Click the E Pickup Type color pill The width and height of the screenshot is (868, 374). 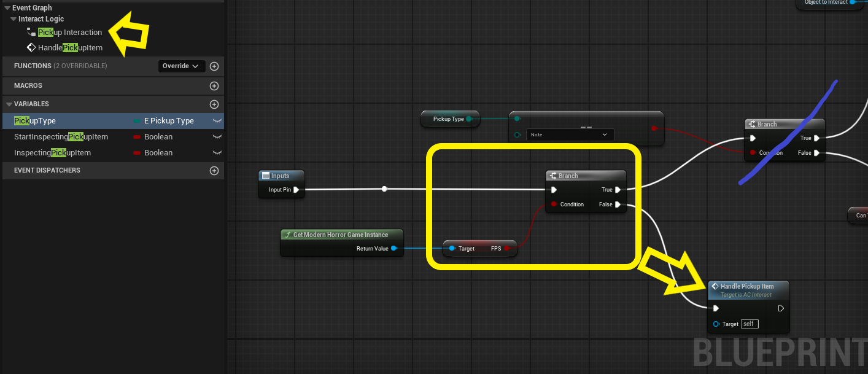(137, 121)
